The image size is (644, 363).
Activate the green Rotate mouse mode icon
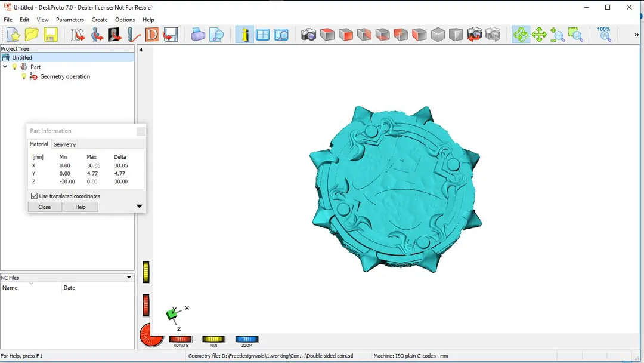coord(521,35)
